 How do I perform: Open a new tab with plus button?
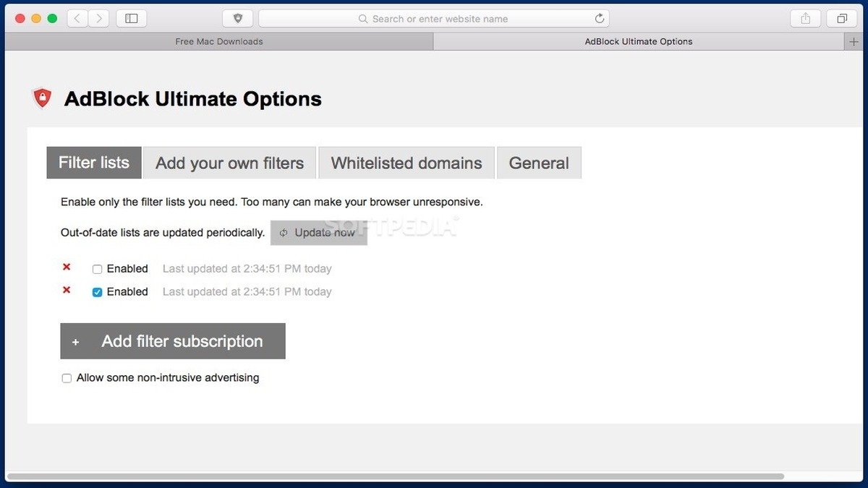854,41
